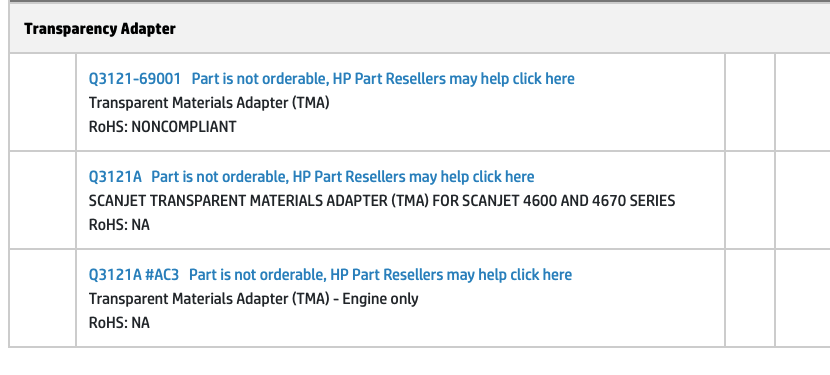Click SCANJET TRANSPARENT MATERIALS ADAPTER description text
Image resolution: width=830 pixels, height=375 pixels.
click(382, 201)
